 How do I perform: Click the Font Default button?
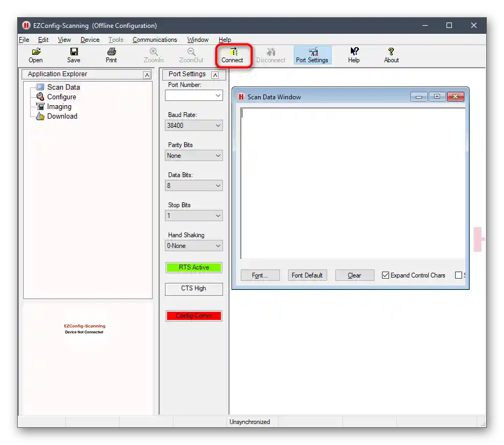point(307,275)
